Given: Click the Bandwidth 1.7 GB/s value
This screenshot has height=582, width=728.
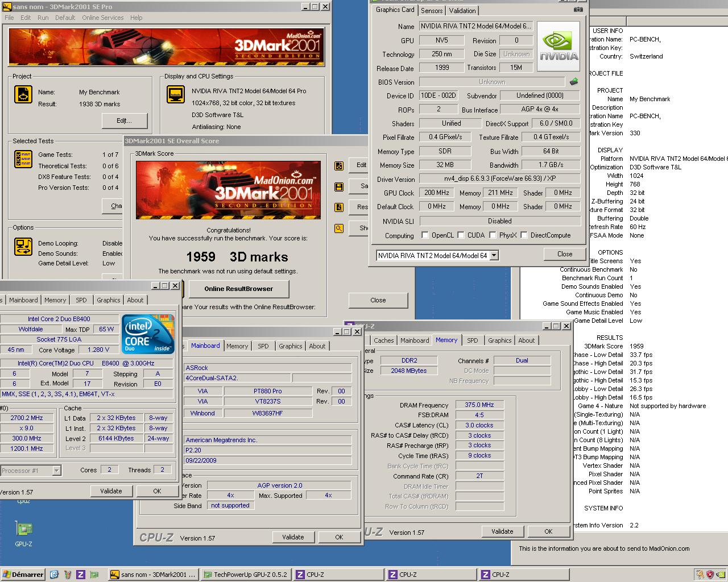Looking at the screenshot, I should point(551,165).
